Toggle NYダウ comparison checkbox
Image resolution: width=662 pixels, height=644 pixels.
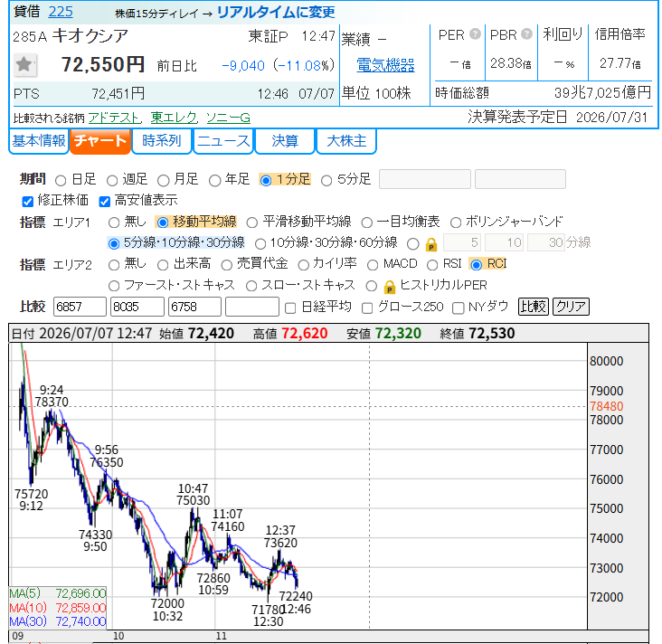click(x=459, y=308)
